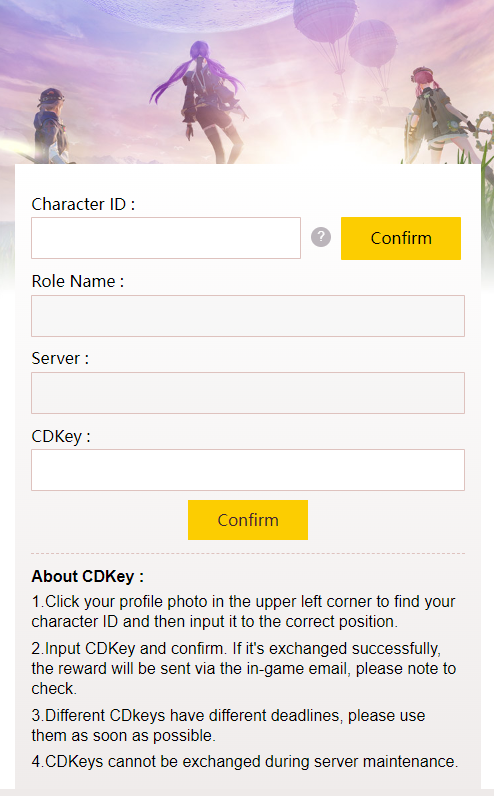Click instruction 4 about server maintenance
This screenshot has width=494, height=796.
245,761
